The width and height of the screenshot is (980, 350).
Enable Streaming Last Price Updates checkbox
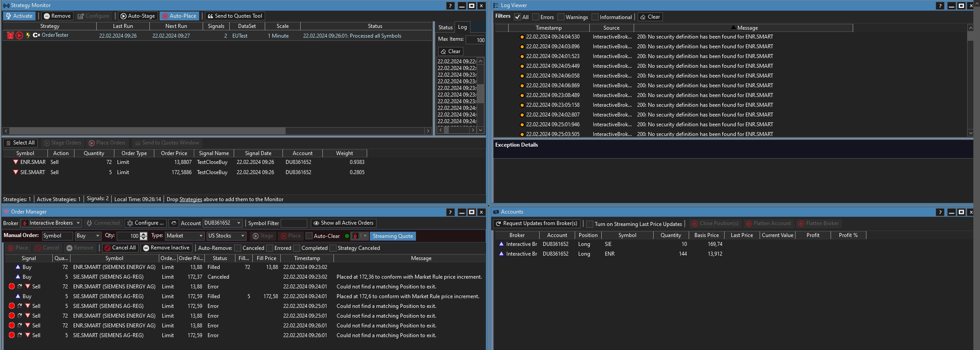pos(589,224)
